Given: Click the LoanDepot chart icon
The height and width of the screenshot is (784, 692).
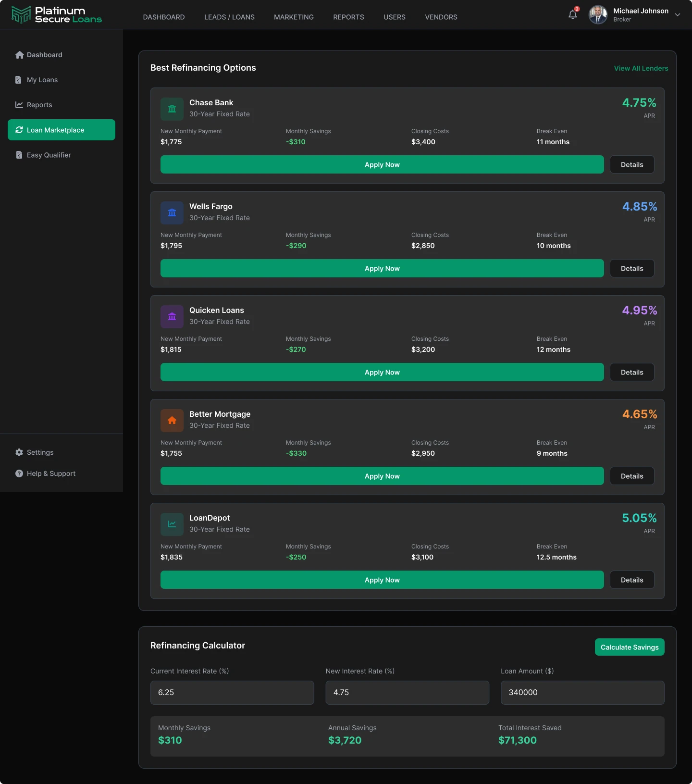Looking at the screenshot, I should [172, 524].
